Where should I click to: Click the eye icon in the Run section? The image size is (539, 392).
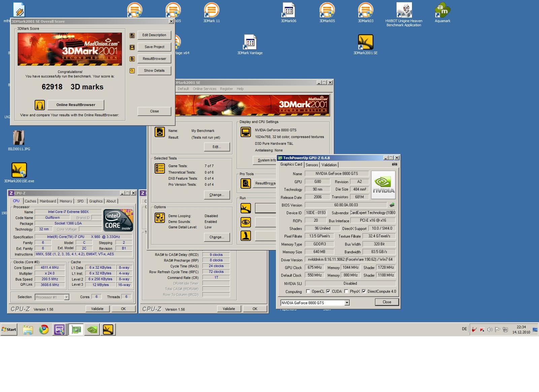[x=246, y=222]
